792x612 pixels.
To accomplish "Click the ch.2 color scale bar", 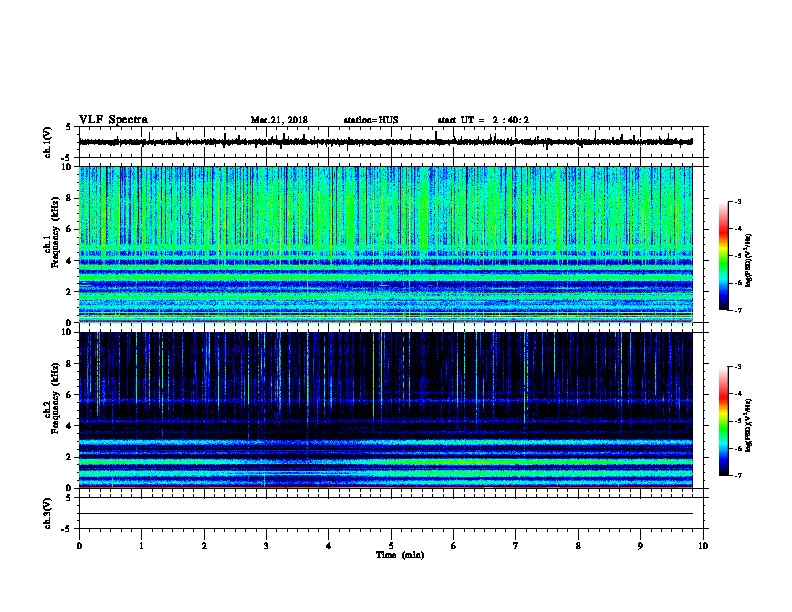I will tap(724, 421).
